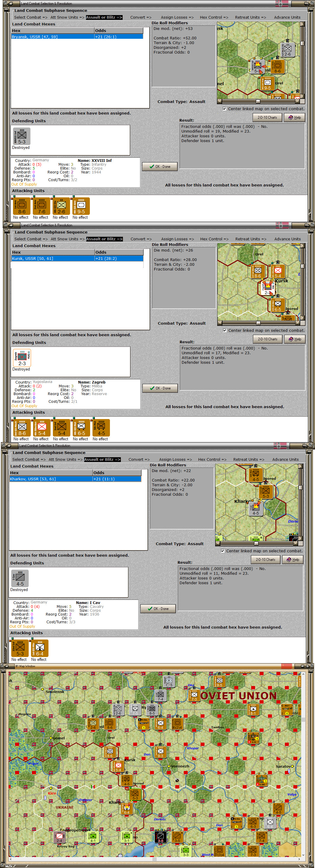Image resolution: width=315 pixels, height=868 pixels.
Task: Select defending XXVIII Inf 5-3 counter in Bryansk dialog
Action: 22,136
